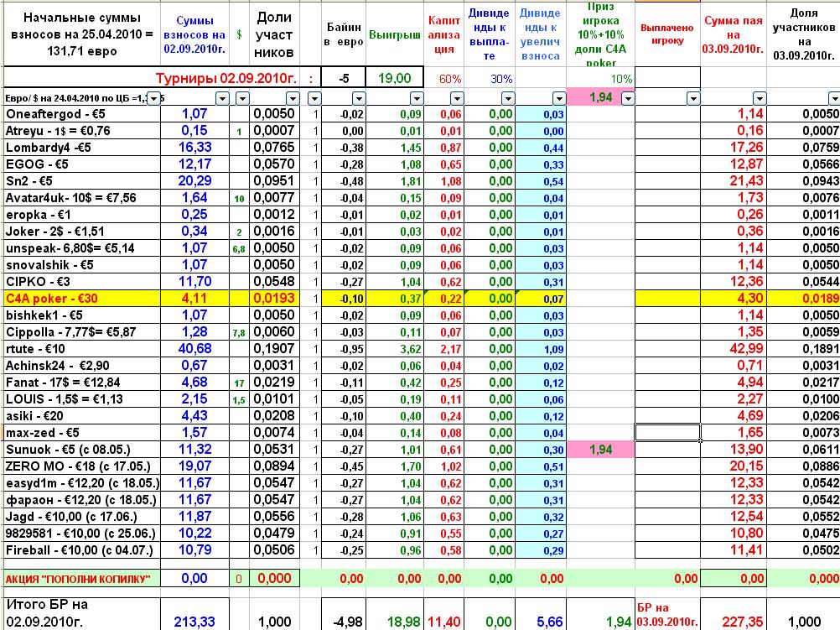The height and width of the screenshot is (630, 840).
Task: Open filter dropdown next to 1,94 prize
Action: pos(628,99)
